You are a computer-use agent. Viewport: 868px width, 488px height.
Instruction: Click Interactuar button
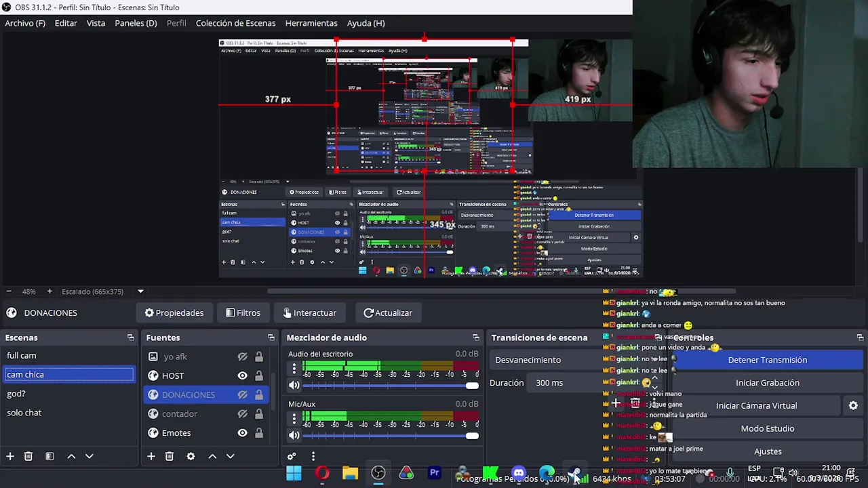click(x=309, y=313)
